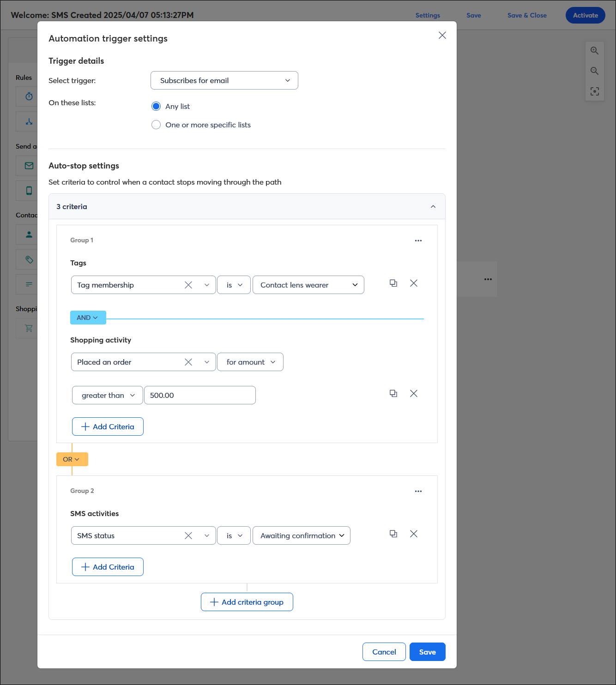Open Group 1 more options menu

(418, 240)
